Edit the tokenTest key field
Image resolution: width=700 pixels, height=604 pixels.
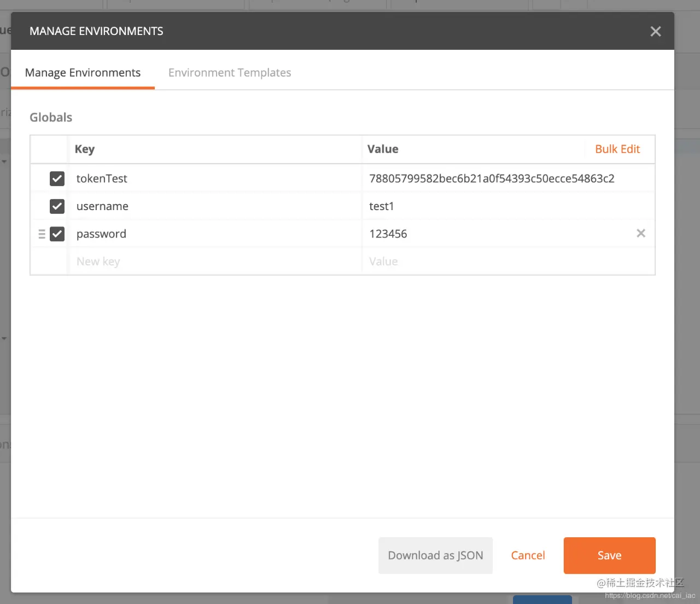pos(215,178)
